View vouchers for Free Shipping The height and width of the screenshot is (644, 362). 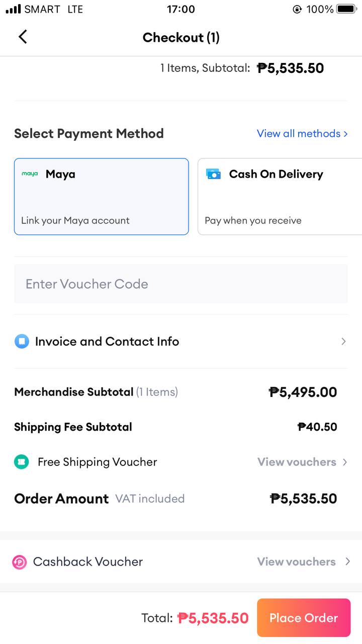tap(297, 462)
